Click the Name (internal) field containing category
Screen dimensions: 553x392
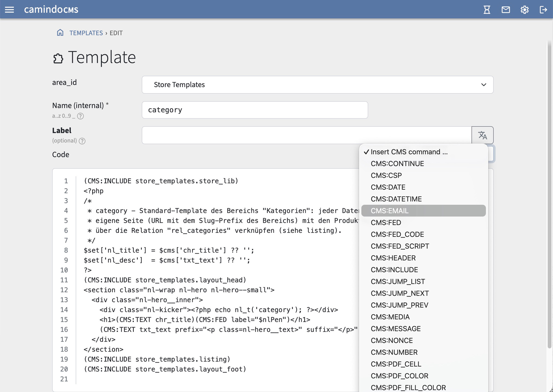pyautogui.click(x=255, y=110)
